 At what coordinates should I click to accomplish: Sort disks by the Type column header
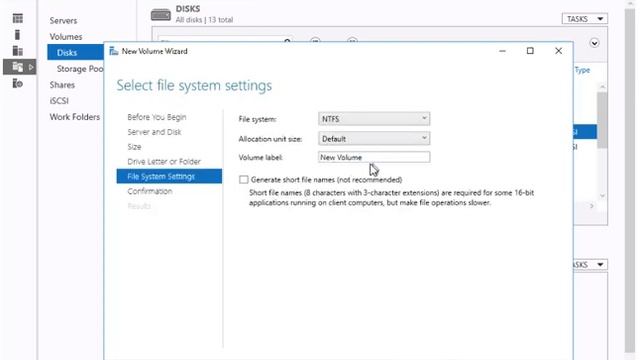coord(582,70)
